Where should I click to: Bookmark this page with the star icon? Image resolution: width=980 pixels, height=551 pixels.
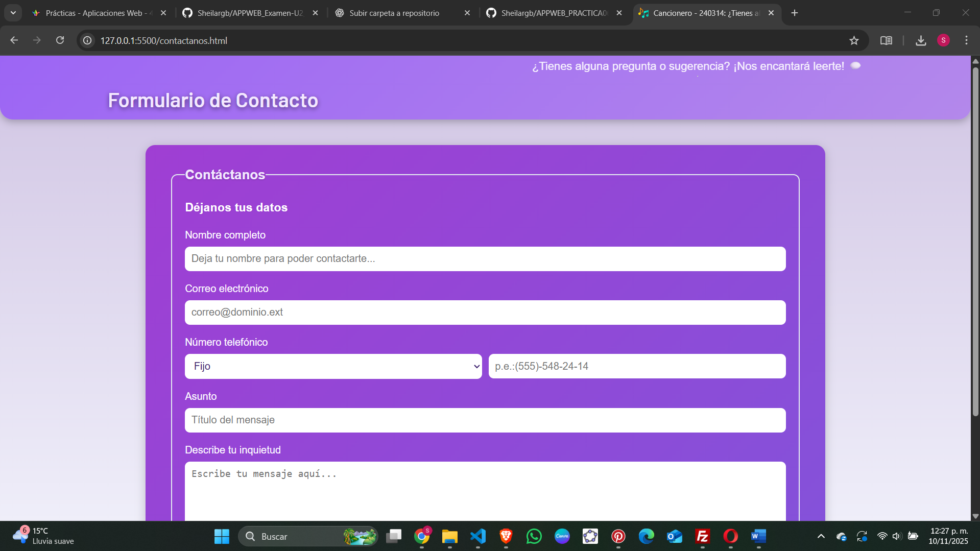[x=854, y=40]
